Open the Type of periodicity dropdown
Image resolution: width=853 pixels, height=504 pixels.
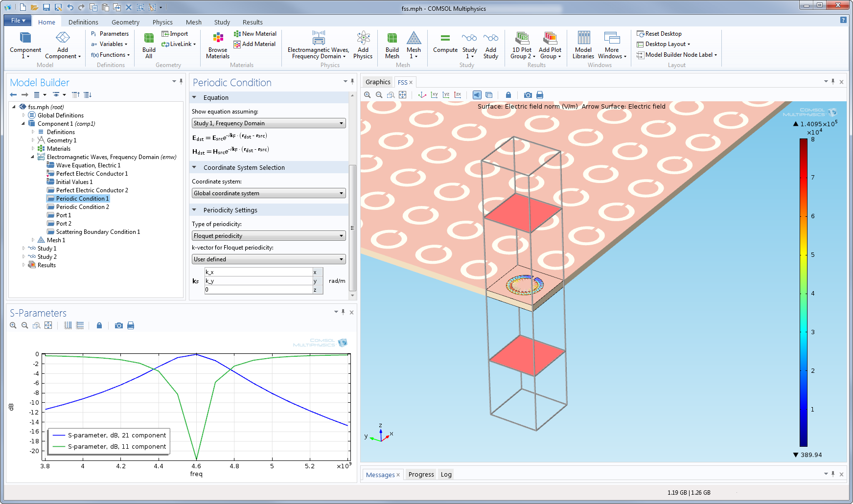[x=269, y=236]
